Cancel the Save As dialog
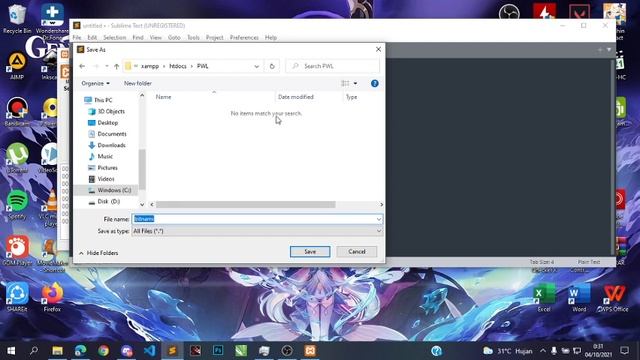The width and height of the screenshot is (640, 360). coord(357,251)
